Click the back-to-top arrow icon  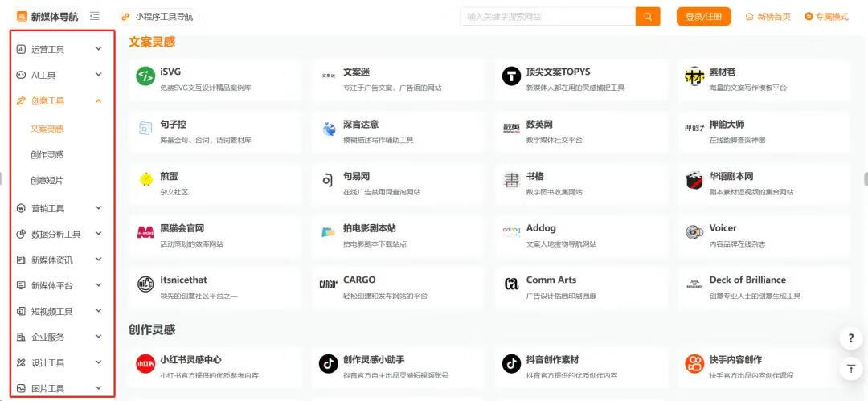(850, 369)
